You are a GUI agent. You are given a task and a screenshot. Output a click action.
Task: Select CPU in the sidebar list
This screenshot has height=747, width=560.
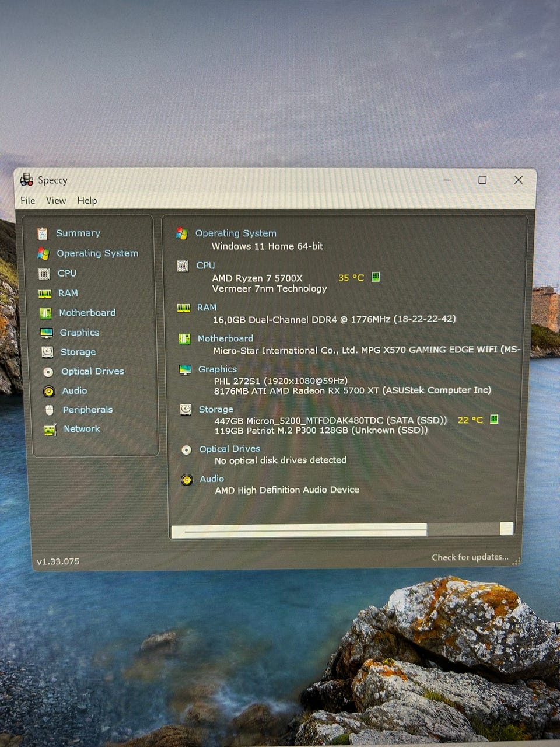coord(67,273)
